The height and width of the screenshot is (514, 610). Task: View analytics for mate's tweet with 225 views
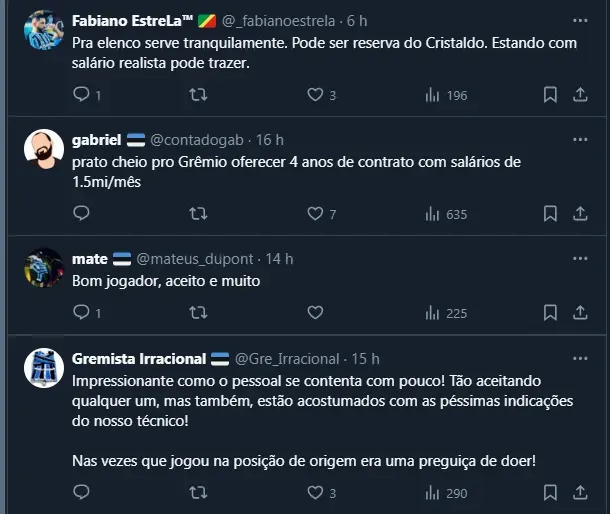[x=446, y=313]
